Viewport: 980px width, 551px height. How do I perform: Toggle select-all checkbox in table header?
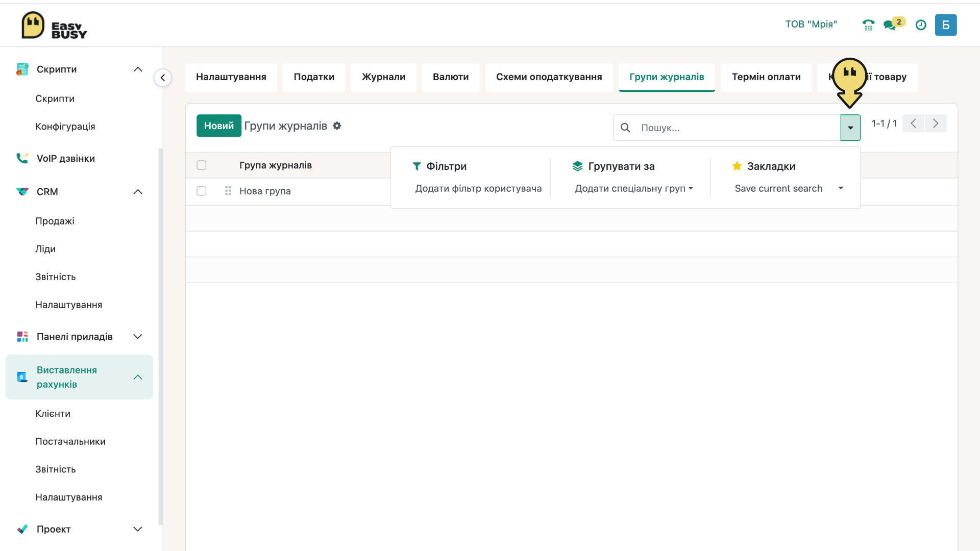(x=202, y=165)
